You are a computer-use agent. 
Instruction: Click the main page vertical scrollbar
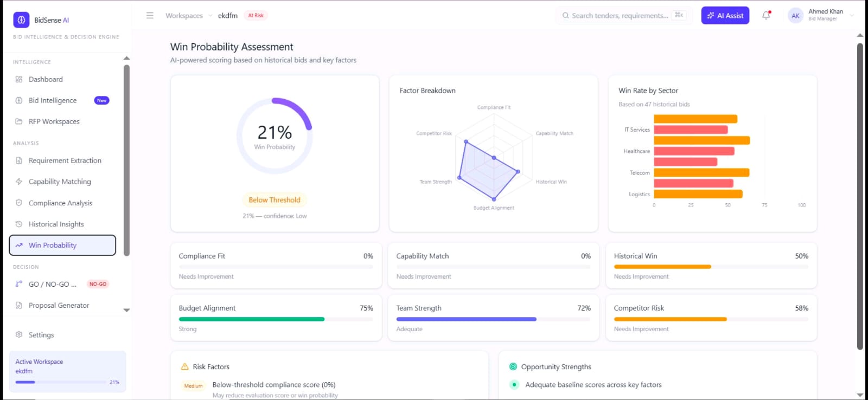click(x=860, y=196)
